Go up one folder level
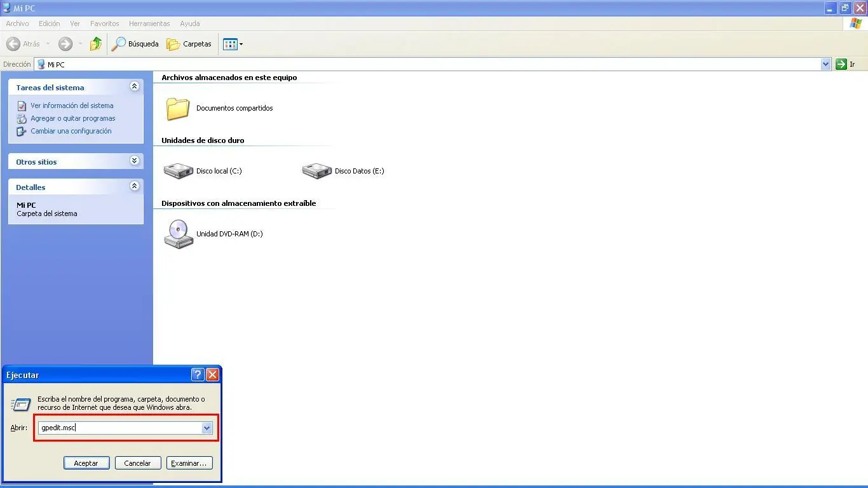 (x=96, y=44)
